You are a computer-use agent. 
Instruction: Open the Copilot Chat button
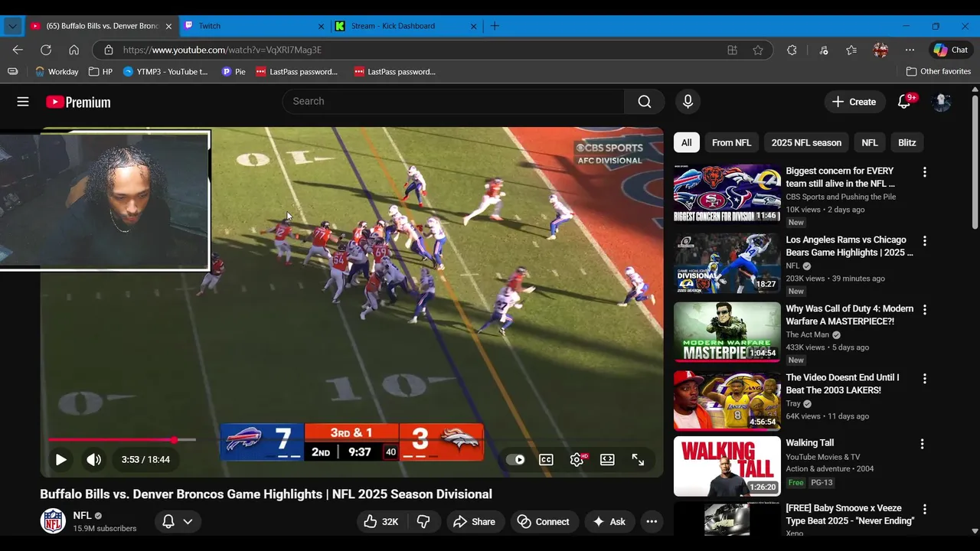click(950, 50)
